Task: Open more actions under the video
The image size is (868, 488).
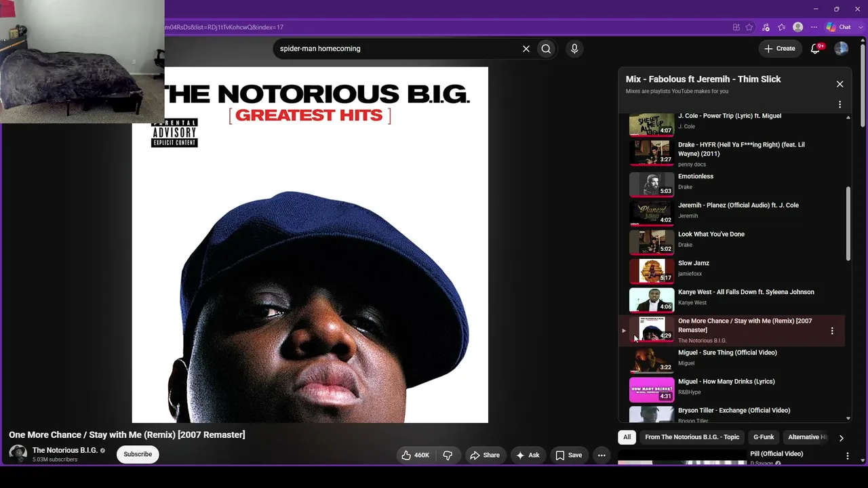Action: pyautogui.click(x=601, y=455)
